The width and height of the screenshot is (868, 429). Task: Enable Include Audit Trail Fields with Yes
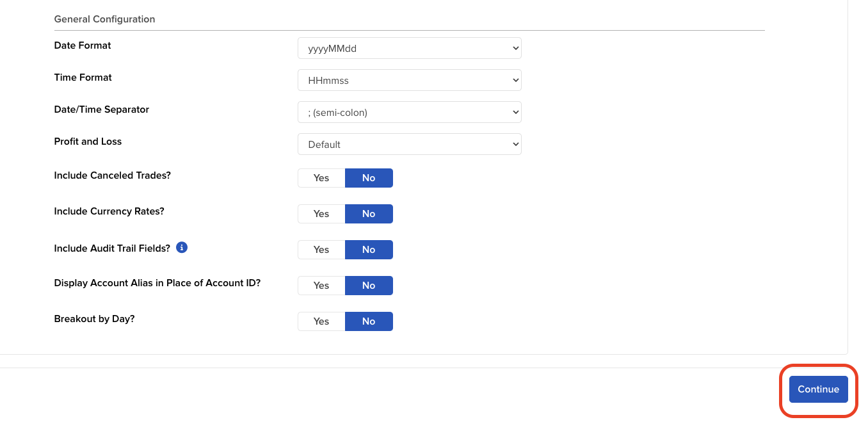coord(321,250)
